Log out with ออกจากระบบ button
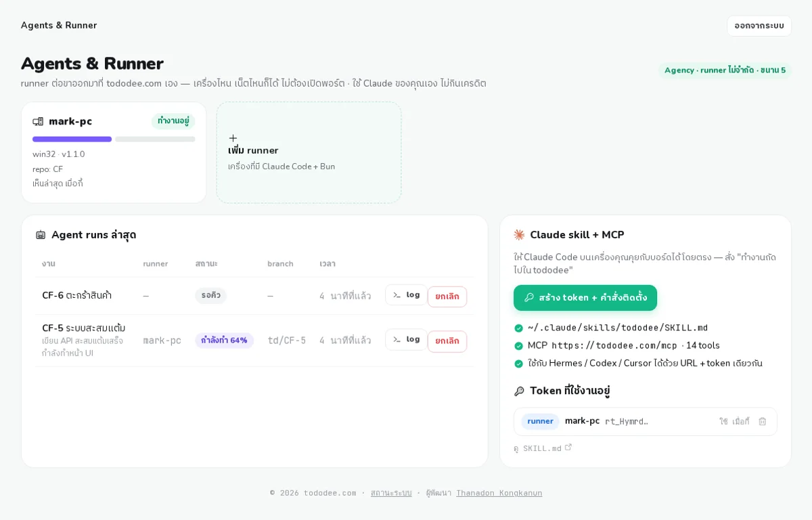 759,26
